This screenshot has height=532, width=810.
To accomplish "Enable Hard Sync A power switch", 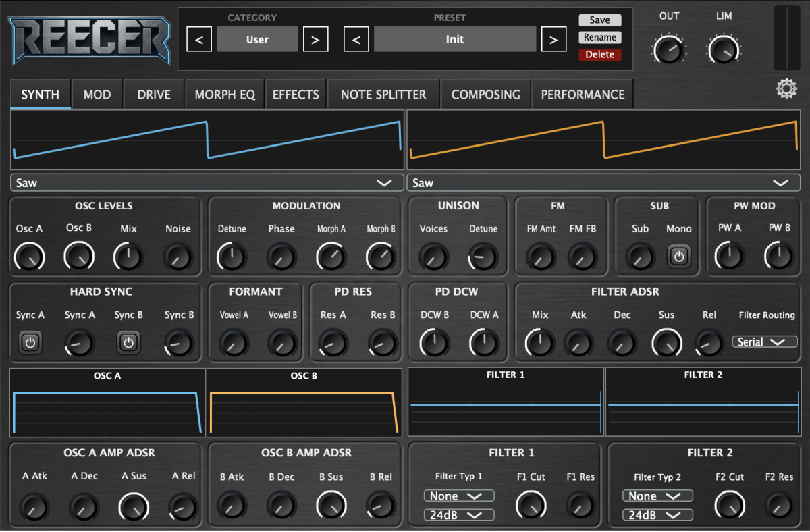I will pyautogui.click(x=30, y=342).
